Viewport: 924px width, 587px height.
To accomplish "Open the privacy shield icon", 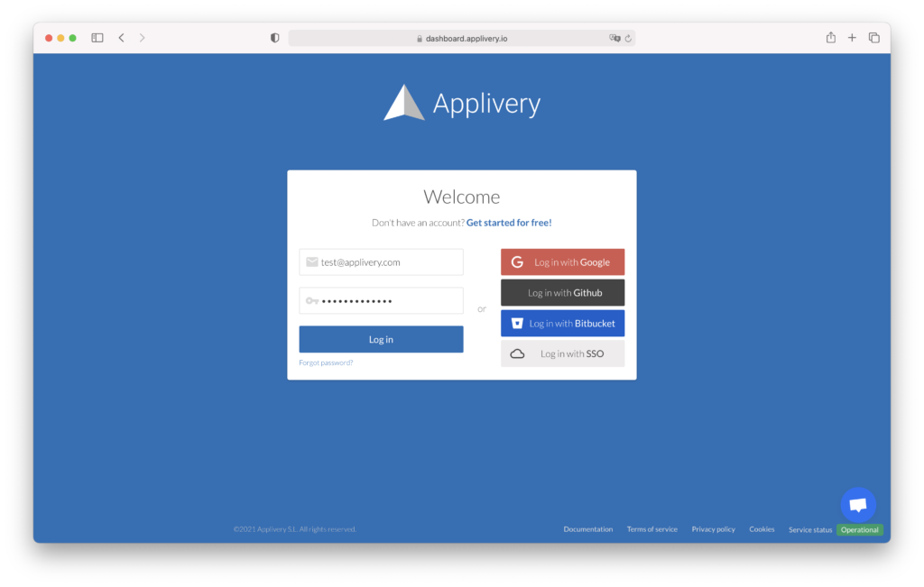I will 274,38.
